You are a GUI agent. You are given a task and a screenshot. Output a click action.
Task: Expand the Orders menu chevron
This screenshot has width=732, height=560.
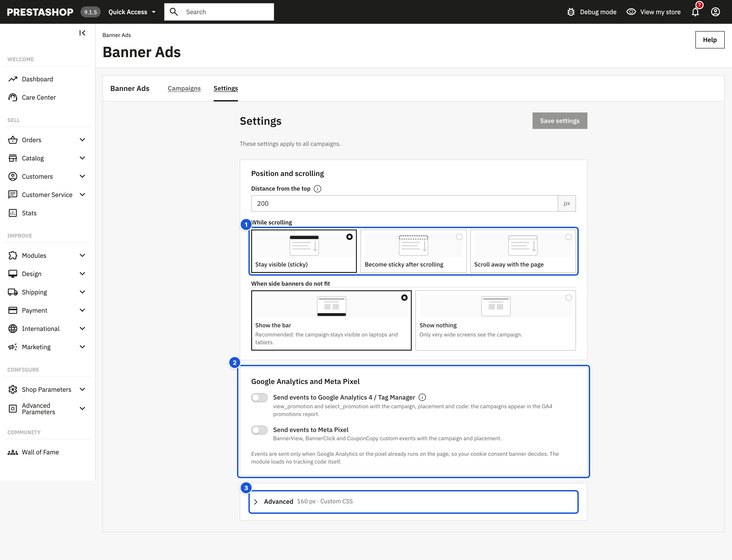82,140
